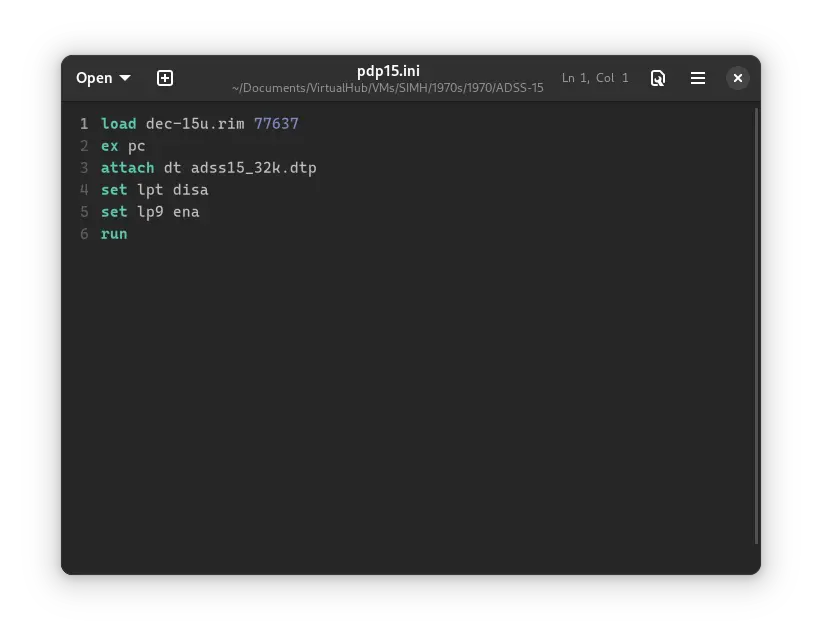This screenshot has height=642, width=822.
Task: Click the Ln 1, Col 1 position indicator
Action: (595, 78)
